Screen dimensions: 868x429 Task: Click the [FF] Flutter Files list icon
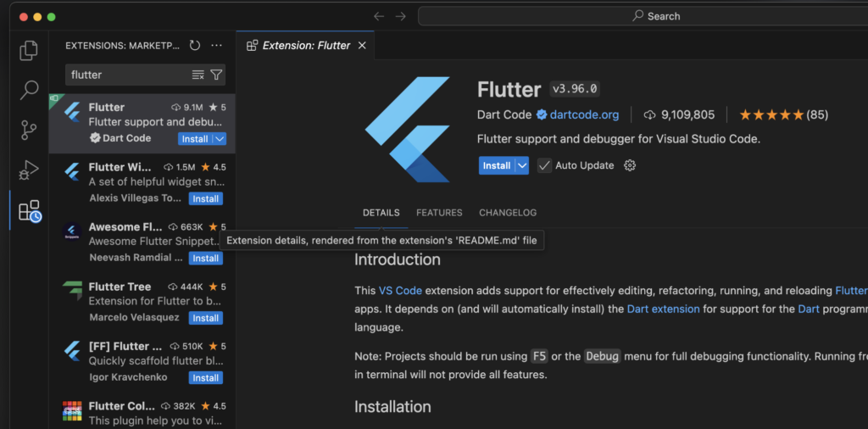72,352
